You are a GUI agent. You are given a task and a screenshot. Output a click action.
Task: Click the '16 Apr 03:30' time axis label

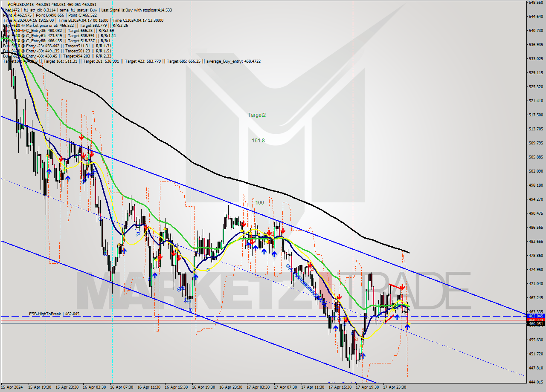tap(95, 387)
